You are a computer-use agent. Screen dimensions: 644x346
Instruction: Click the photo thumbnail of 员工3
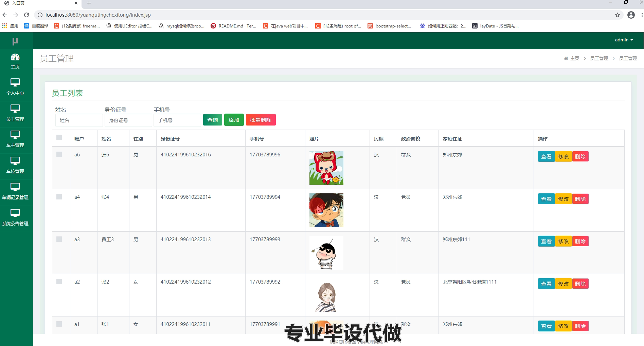[x=326, y=253]
